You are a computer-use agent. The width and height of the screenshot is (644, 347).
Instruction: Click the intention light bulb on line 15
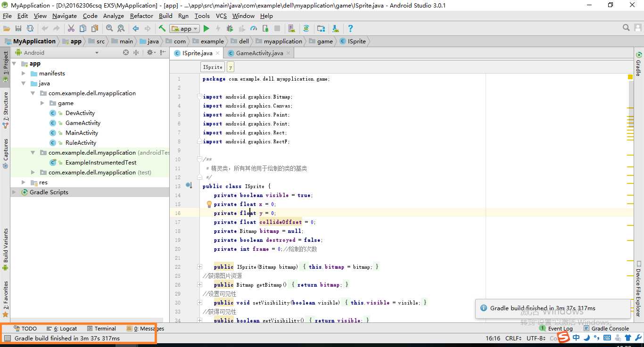pyautogui.click(x=209, y=204)
